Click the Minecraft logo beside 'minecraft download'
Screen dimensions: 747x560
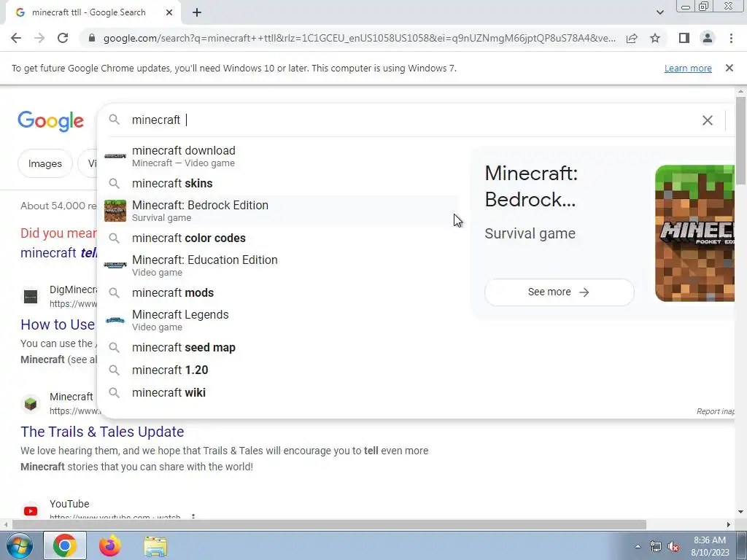115,156
